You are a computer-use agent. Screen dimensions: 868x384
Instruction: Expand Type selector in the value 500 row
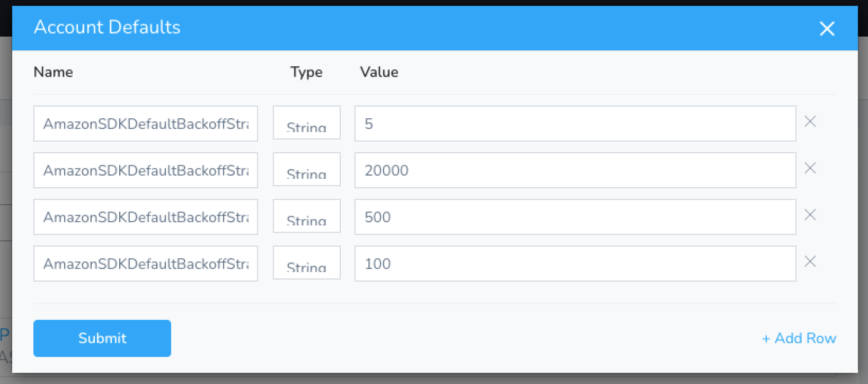point(307,216)
